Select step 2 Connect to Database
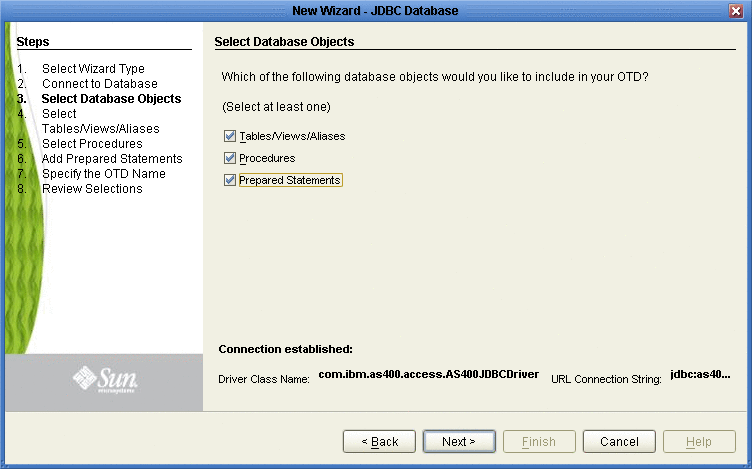Image resolution: width=752 pixels, height=469 pixels. (x=100, y=83)
